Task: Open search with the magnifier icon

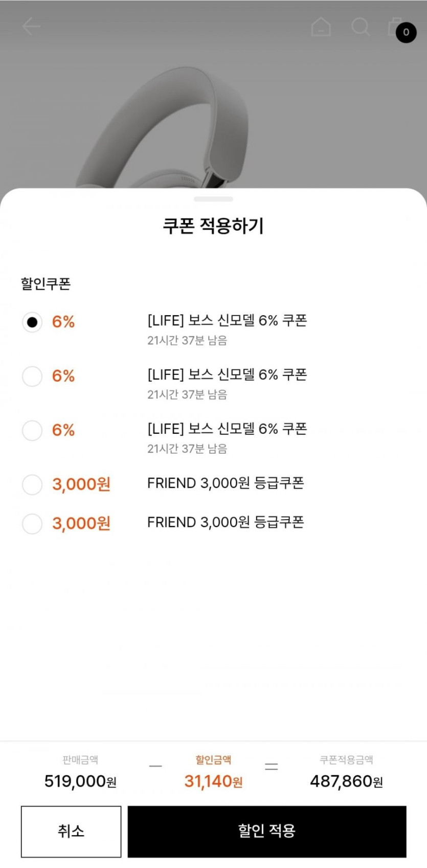Action: [x=361, y=27]
